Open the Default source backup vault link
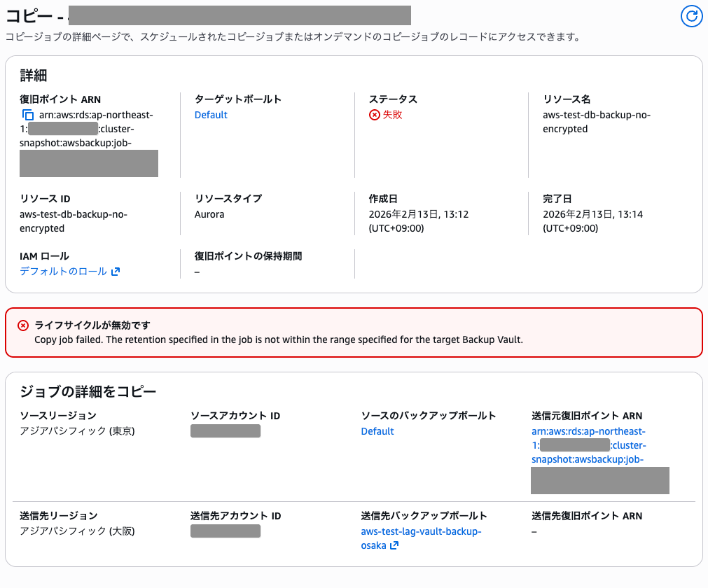The image size is (708, 588). point(377,430)
